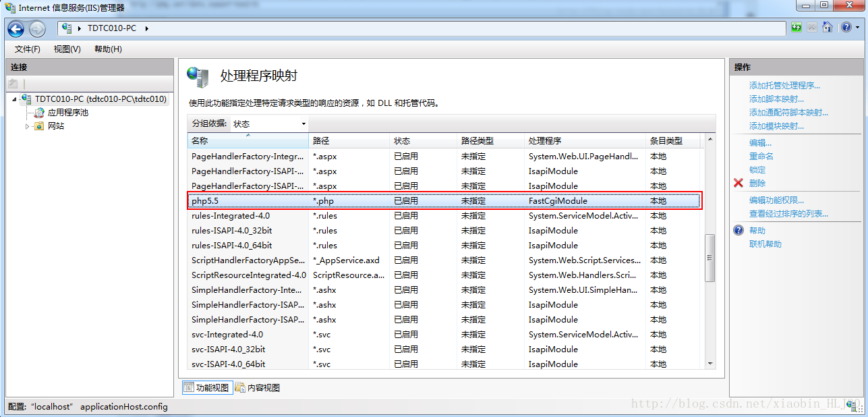Click the Home icon in the toolbar
The width and height of the screenshot is (868, 417).
tap(827, 28)
